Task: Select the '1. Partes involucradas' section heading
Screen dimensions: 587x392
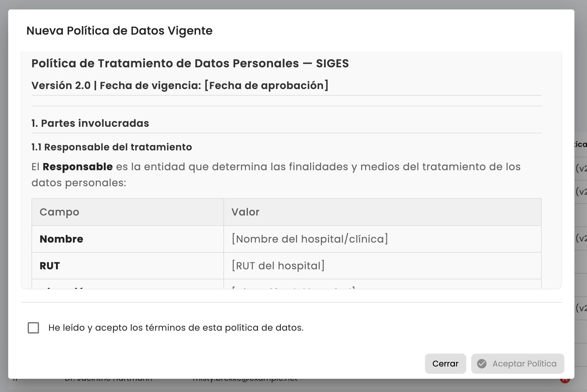Action: 90,123
